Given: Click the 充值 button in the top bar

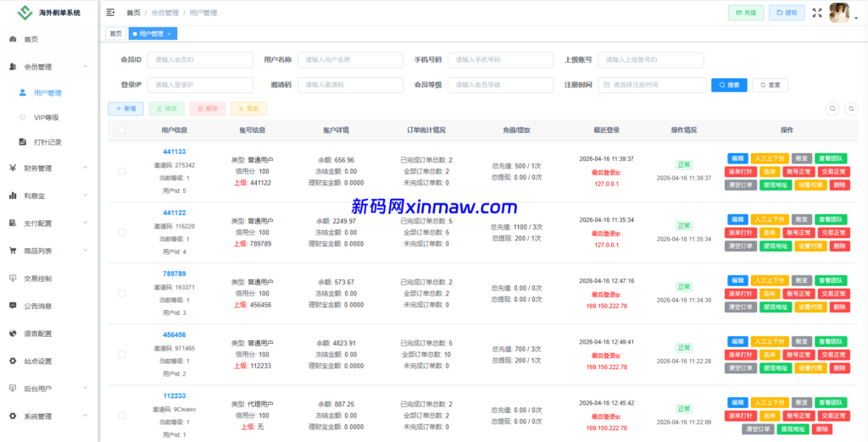Looking at the screenshot, I should point(746,13).
